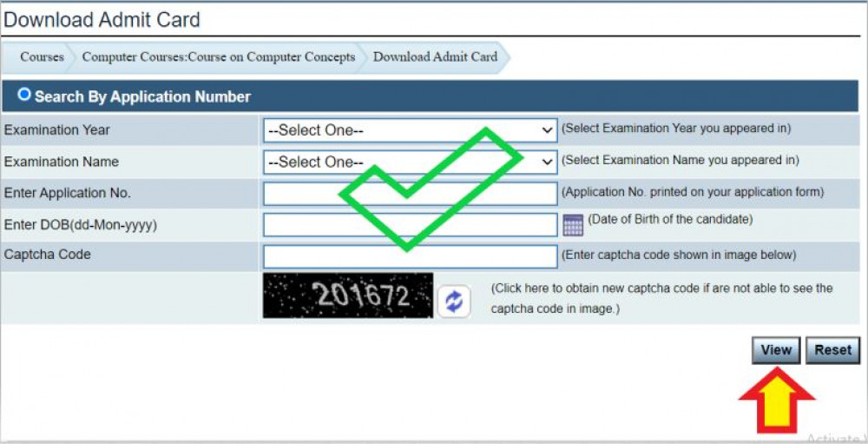Click the yellow upward arrow graphic
The height and width of the screenshot is (444, 868).
(x=776, y=401)
